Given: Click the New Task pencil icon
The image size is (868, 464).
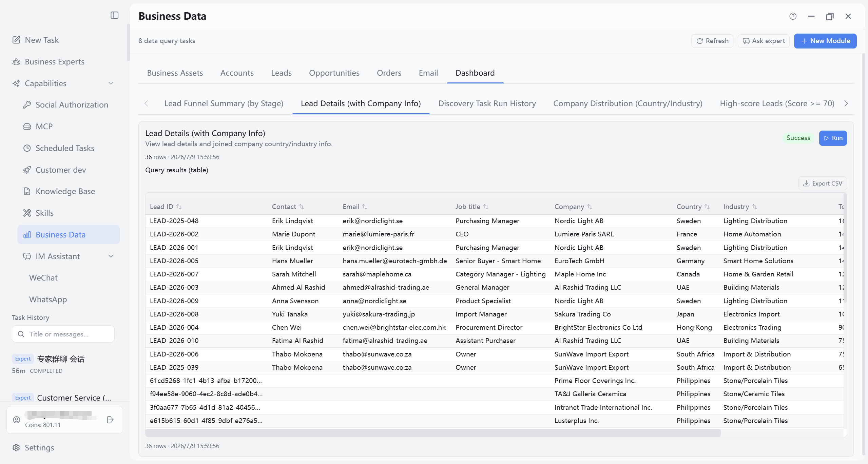Looking at the screenshot, I should coord(16,40).
